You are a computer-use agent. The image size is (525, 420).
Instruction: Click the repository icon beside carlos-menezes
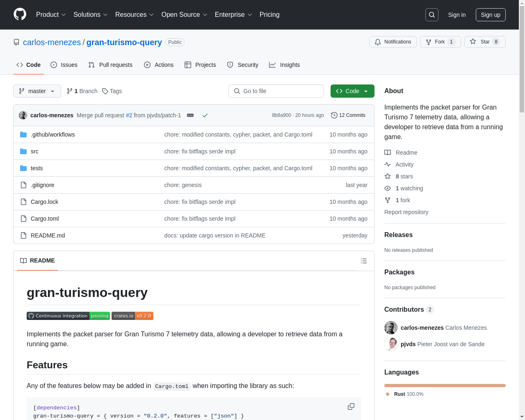(16, 42)
